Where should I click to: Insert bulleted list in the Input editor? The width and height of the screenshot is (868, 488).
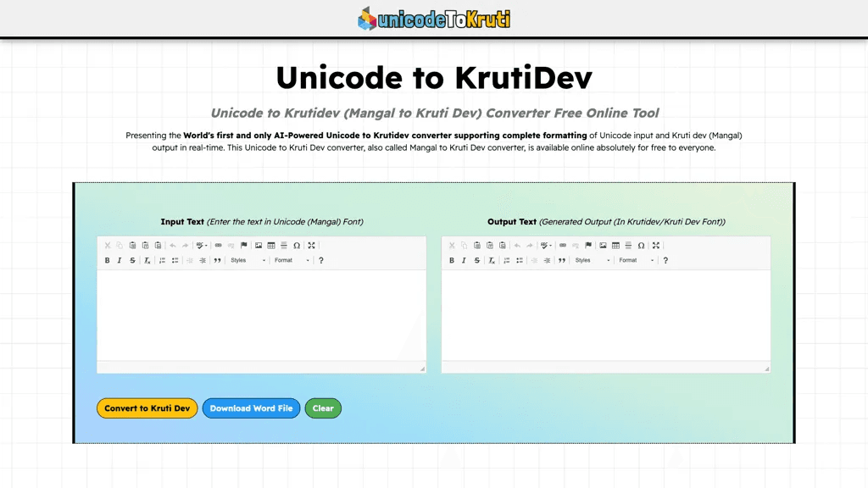tap(175, 260)
